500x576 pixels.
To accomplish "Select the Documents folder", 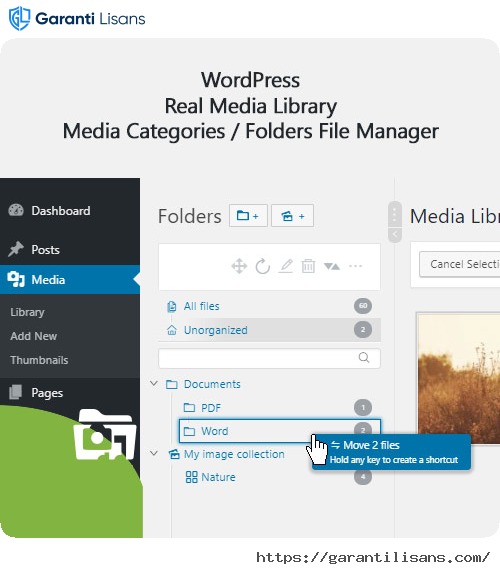I will click(x=212, y=384).
